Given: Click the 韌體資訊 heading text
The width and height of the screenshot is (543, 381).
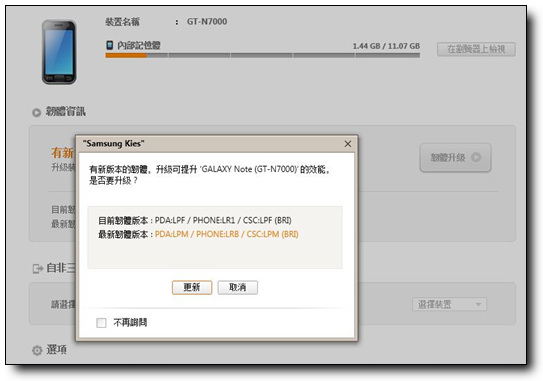Looking at the screenshot, I should [x=65, y=112].
